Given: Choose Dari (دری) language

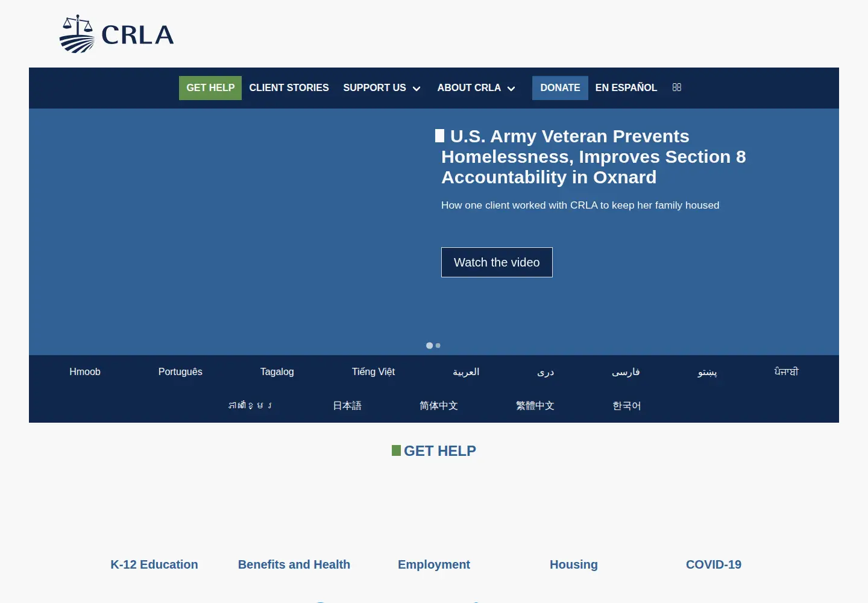Looking at the screenshot, I should pos(546,372).
